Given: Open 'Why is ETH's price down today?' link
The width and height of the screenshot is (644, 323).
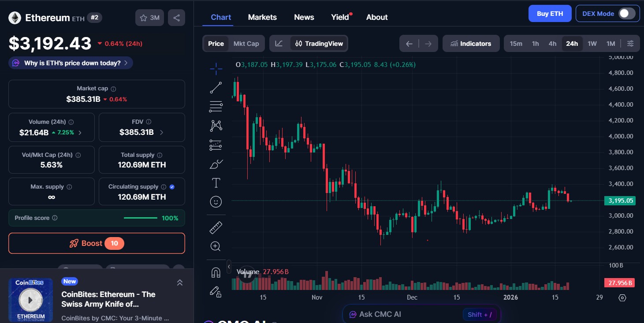Looking at the screenshot, I should [70, 63].
